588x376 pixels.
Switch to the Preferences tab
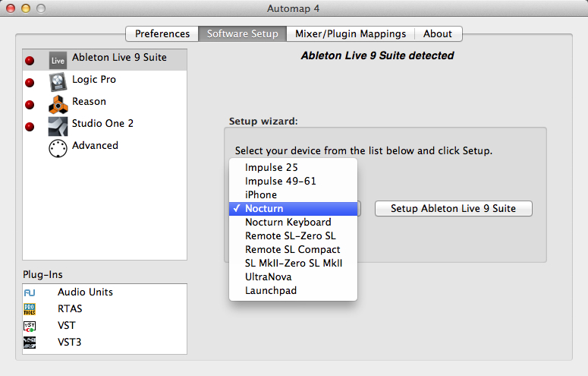[162, 34]
